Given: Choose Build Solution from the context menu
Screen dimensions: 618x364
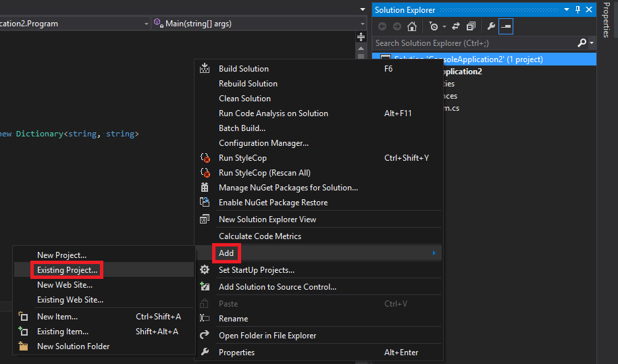Looking at the screenshot, I should 244,69.
